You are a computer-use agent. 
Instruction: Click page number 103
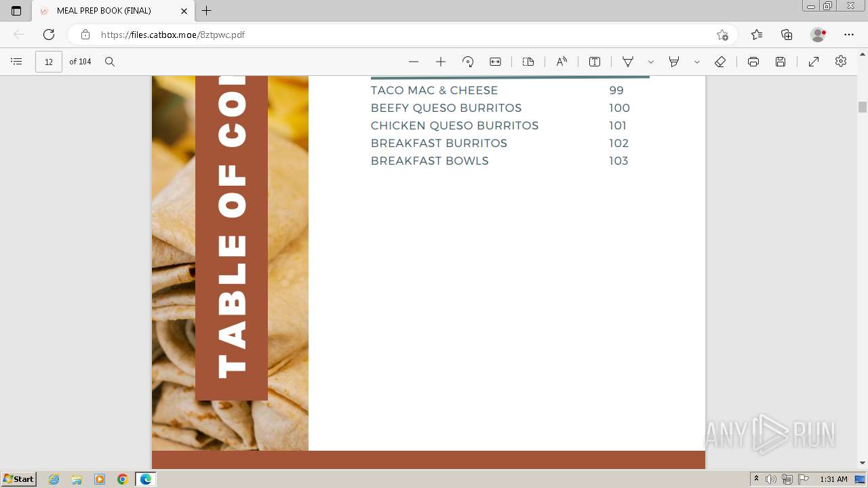point(618,161)
